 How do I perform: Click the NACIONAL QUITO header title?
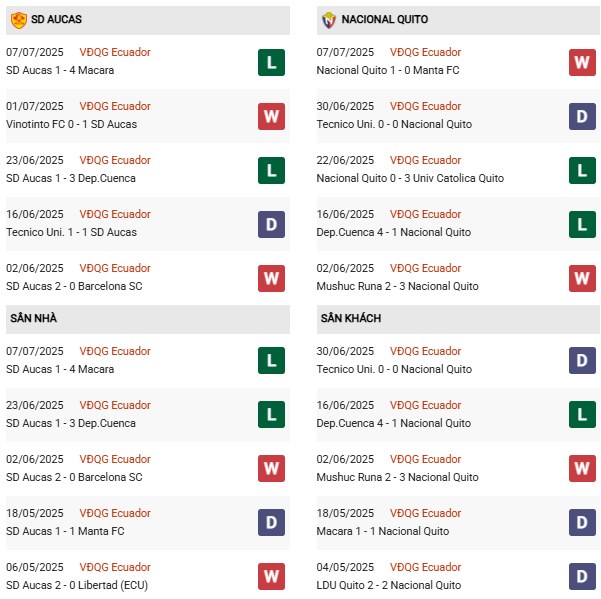384,20
